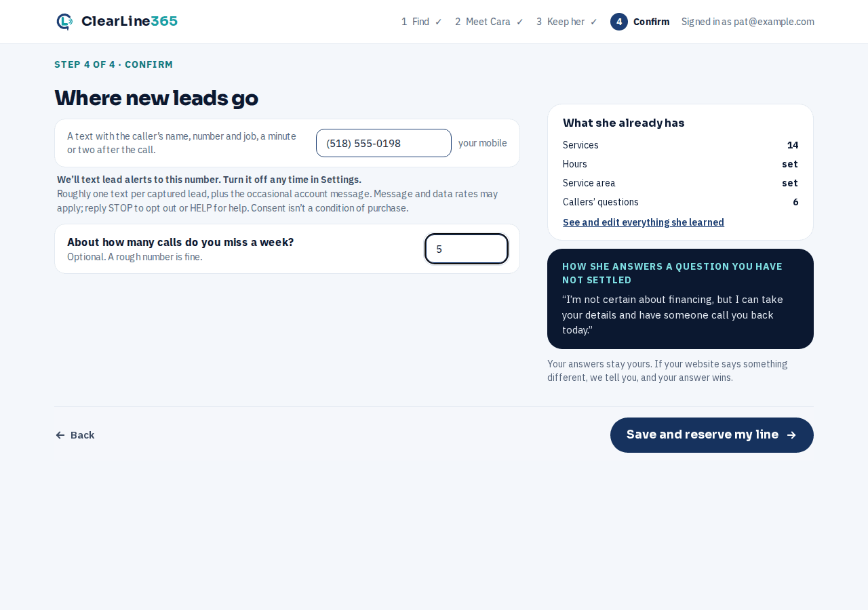Go Back to previous step
The height and width of the screenshot is (610, 868).
[x=75, y=435]
